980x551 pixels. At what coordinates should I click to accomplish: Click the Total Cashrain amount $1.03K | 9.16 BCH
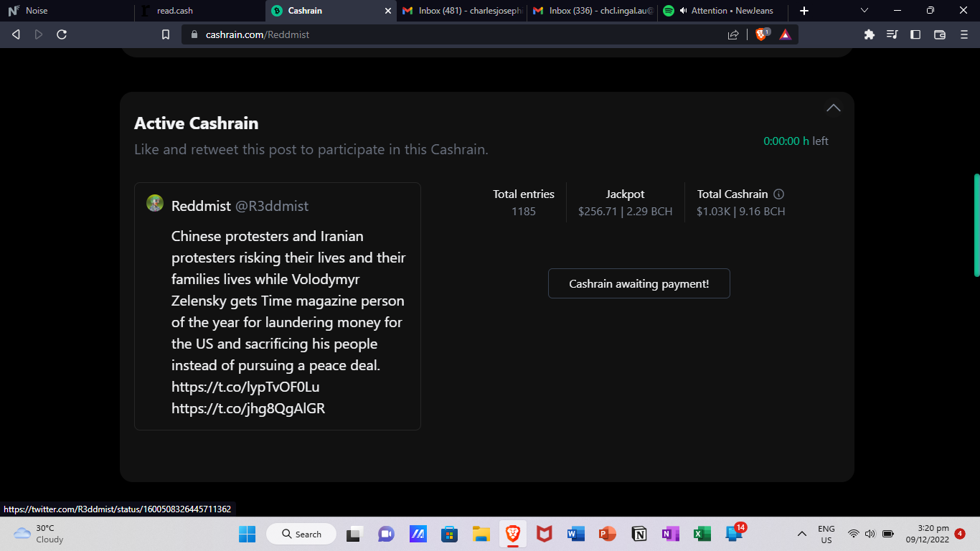tap(741, 212)
